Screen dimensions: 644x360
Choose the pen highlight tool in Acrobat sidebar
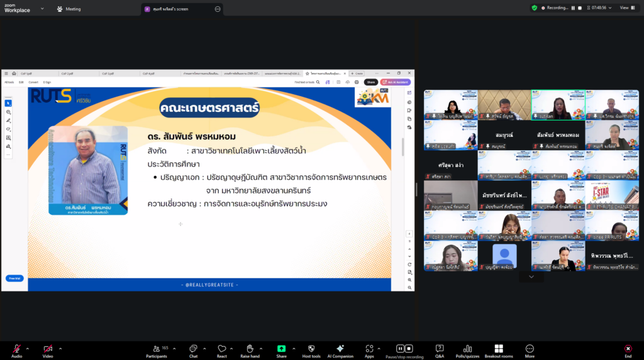[x=8, y=121]
